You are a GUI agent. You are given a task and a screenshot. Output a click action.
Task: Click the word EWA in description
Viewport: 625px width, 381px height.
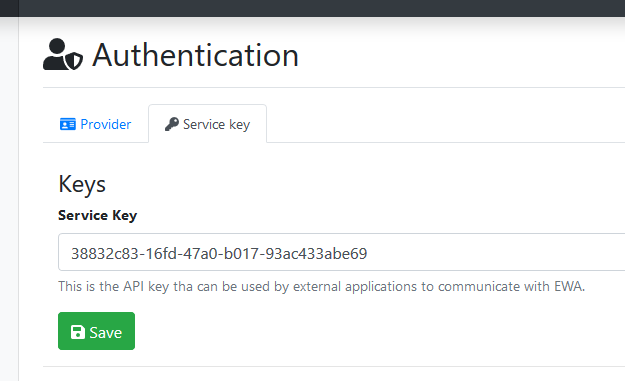coord(569,286)
